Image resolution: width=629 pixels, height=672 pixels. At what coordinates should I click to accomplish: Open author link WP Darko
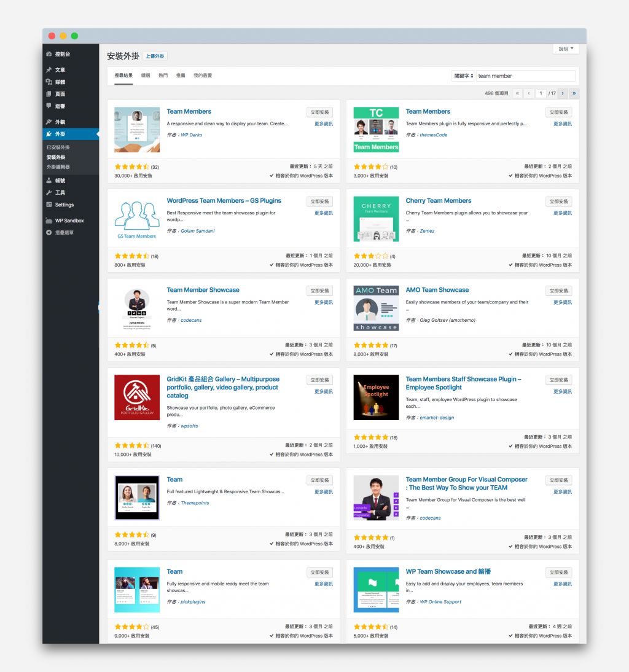(192, 135)
